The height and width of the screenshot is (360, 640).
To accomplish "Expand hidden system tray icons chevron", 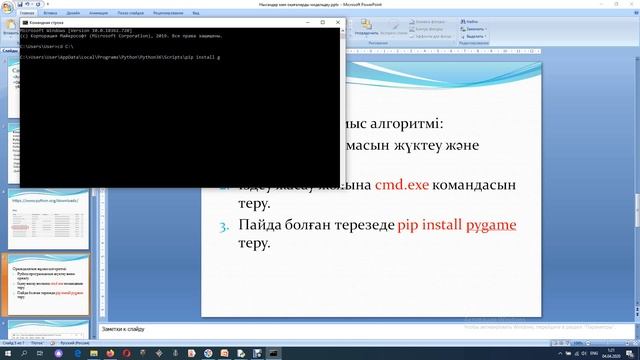I will click(x=560, y=353).
